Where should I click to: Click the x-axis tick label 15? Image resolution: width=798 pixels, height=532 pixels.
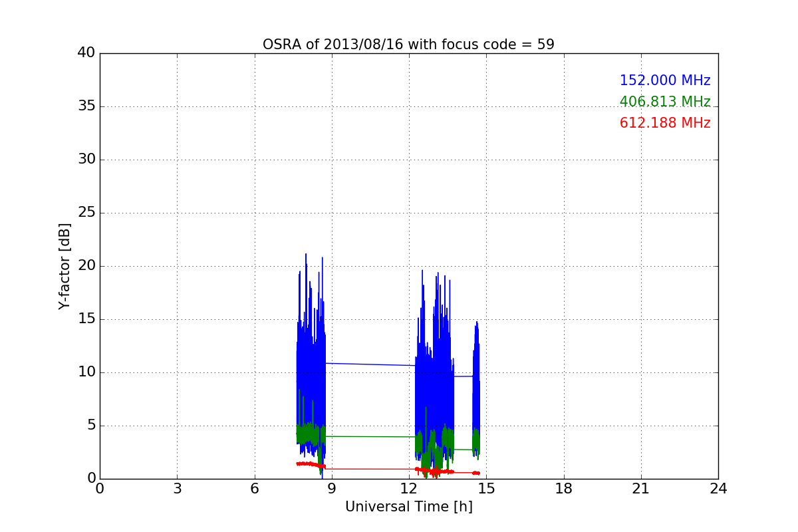point(486,489)
